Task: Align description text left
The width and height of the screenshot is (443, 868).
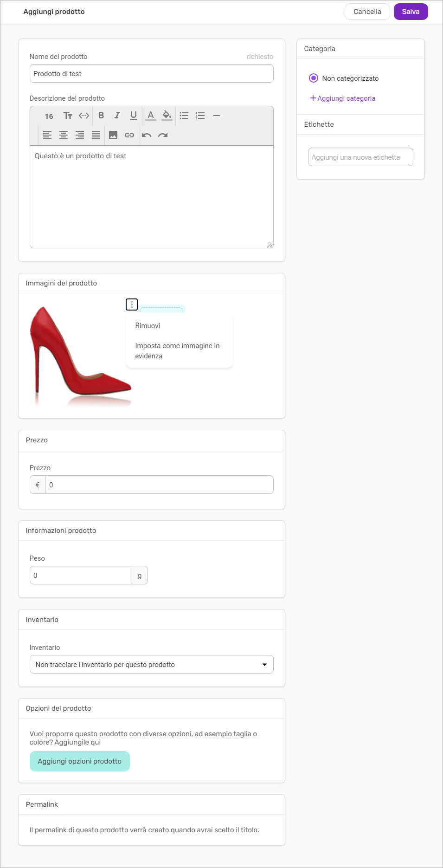Action: tap(47, 135)
